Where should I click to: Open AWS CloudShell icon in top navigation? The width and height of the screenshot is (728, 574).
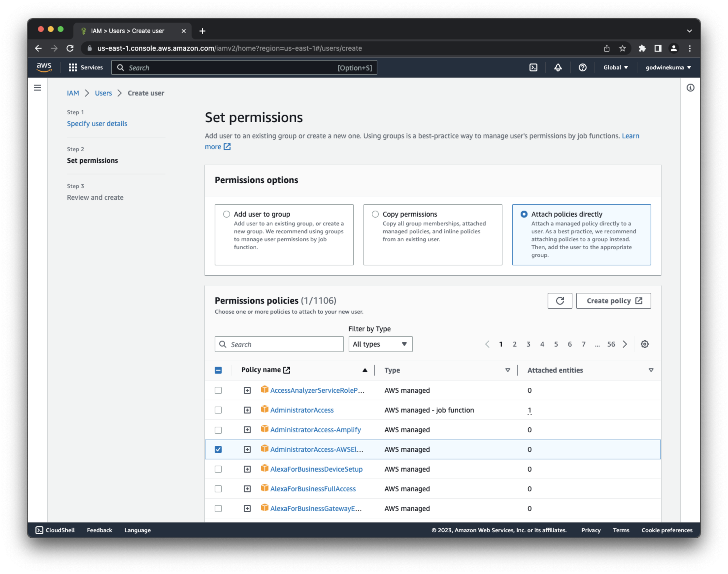tap(533, 67)
